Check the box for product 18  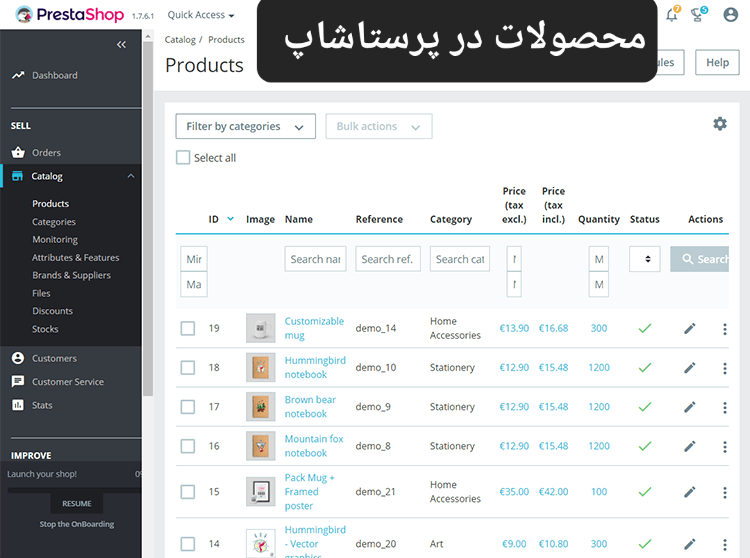pos(188,368)
